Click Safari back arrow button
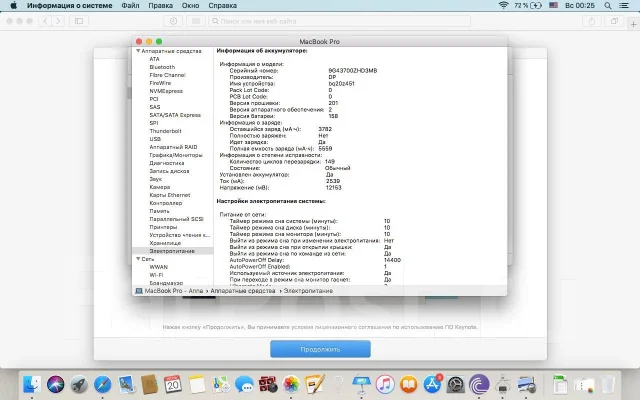The width and height of the screenshot is (640, 400). (x=45, y=21)
